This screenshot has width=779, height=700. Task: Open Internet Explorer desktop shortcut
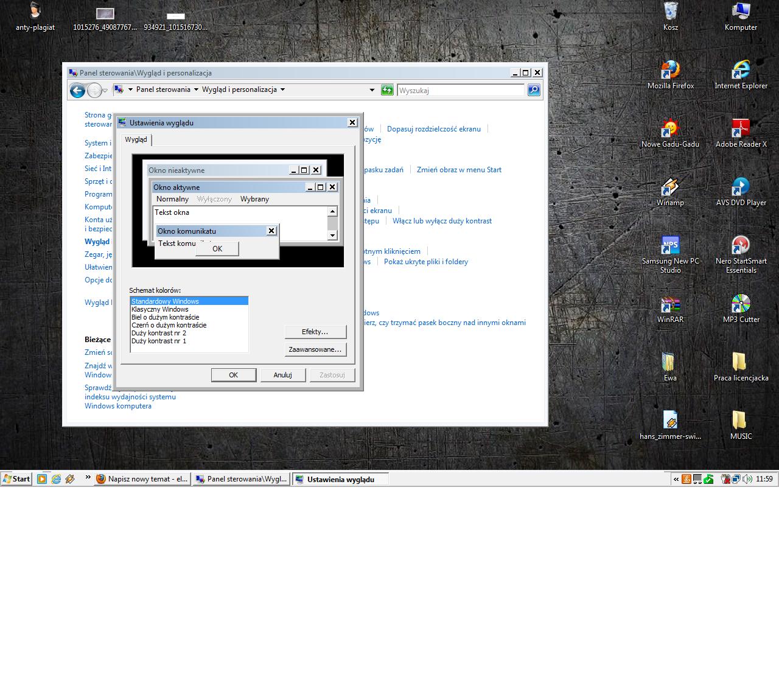(741, 71)
